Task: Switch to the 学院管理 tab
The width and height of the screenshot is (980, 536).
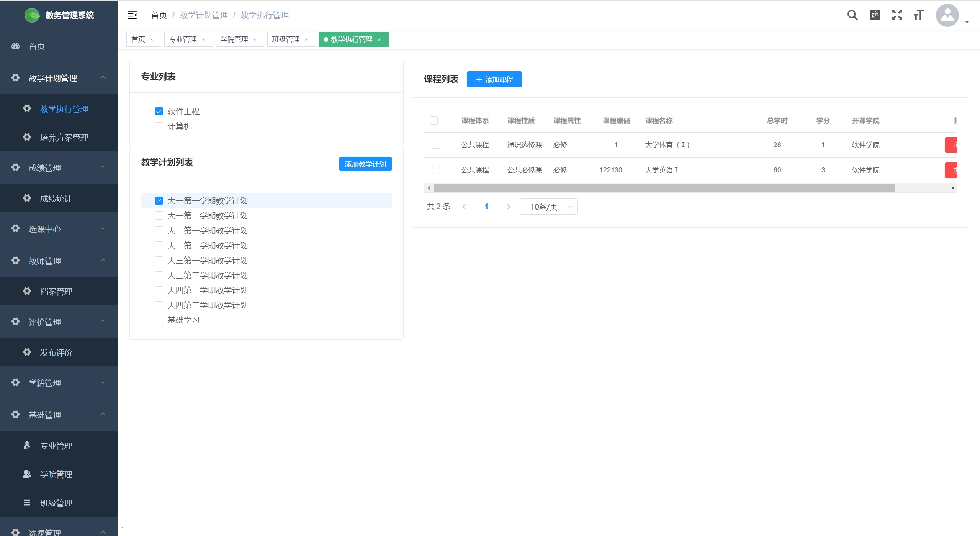Action: click(234, 39)
